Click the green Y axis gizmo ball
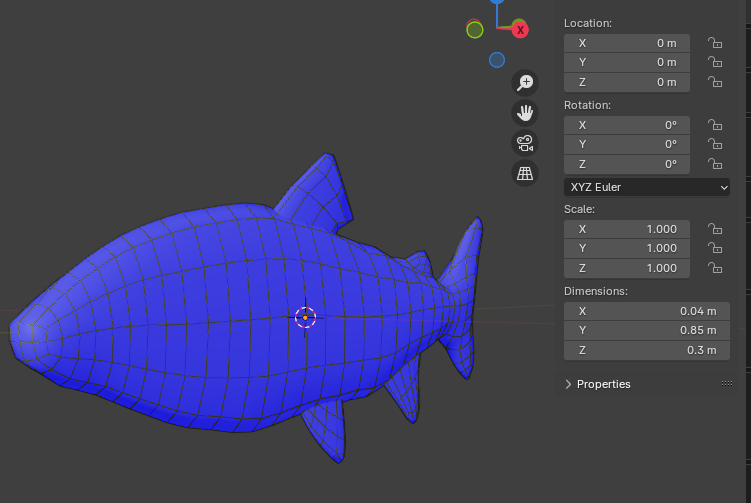This screenshot has height=503, width=751. pos(475,30)
